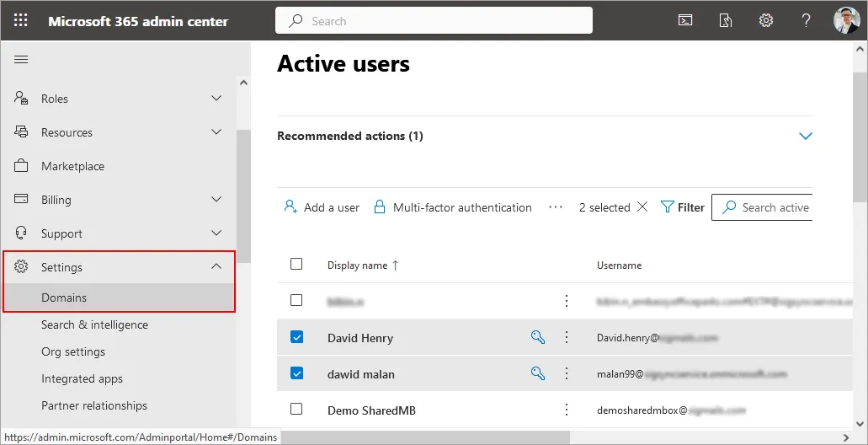Click the Settings gear icon in sidebar
The image size is (868, 445).
21,266
